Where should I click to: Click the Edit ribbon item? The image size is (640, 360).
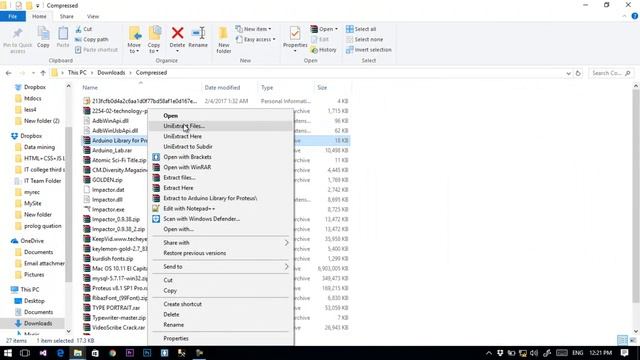click(320, 40)
